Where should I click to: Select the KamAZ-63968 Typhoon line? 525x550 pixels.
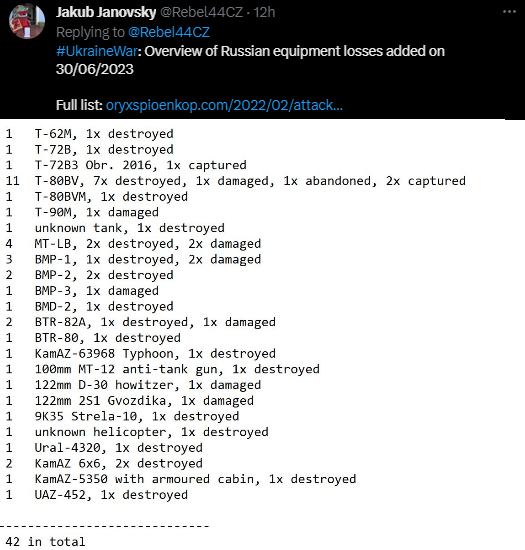pos(141,354)
